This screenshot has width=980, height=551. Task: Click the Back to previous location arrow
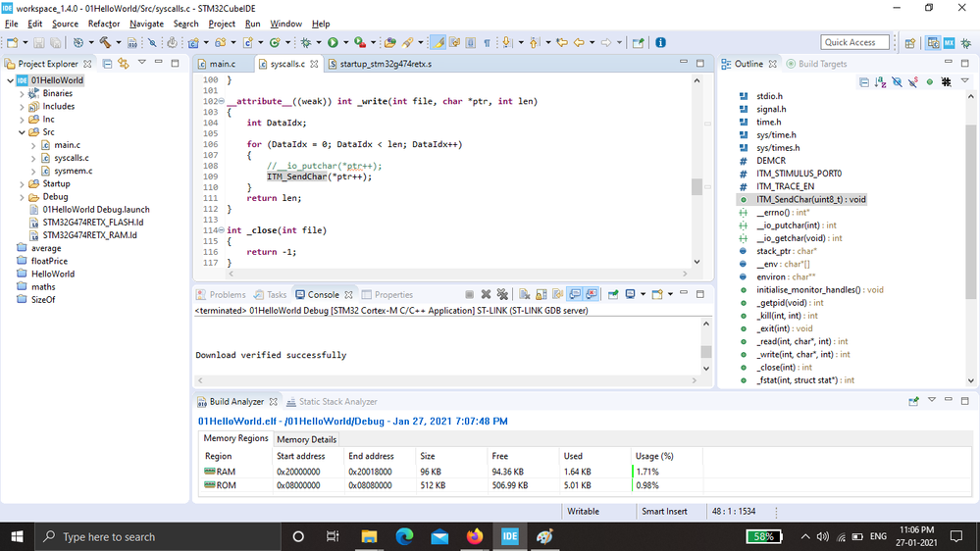(579, 42)
